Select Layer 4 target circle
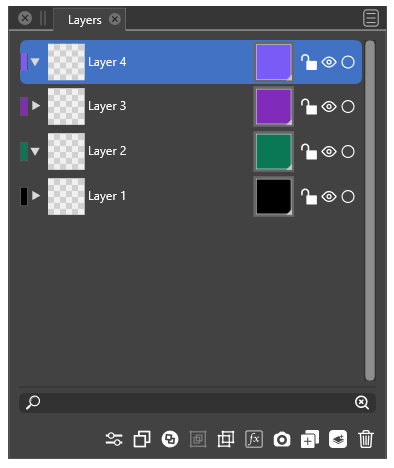The height and width of the screenshot is (468, 394). 348,62
